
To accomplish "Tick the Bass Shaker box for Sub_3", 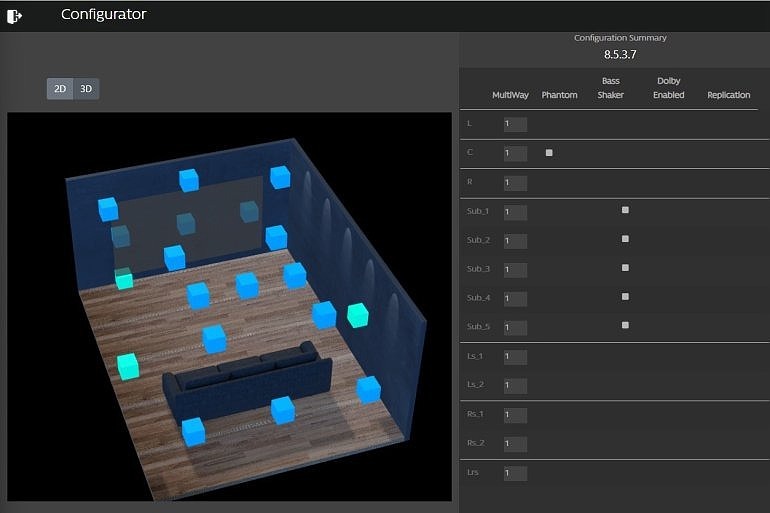I will (x=625, y=268).
